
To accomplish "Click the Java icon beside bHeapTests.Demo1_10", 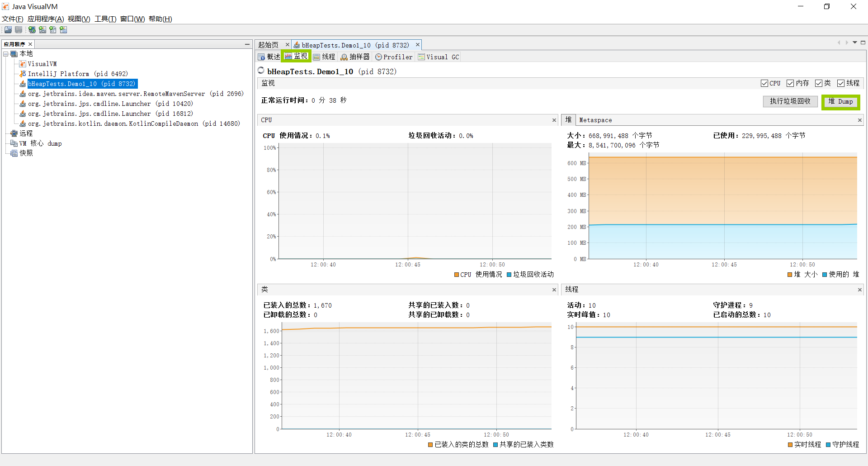I will click(x=23, y=84).
